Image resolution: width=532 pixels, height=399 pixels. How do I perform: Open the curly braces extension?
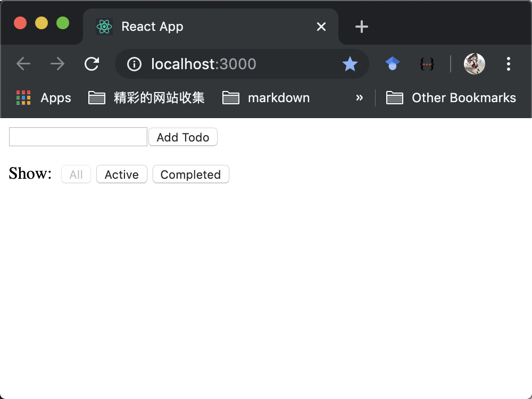[427, 64]
